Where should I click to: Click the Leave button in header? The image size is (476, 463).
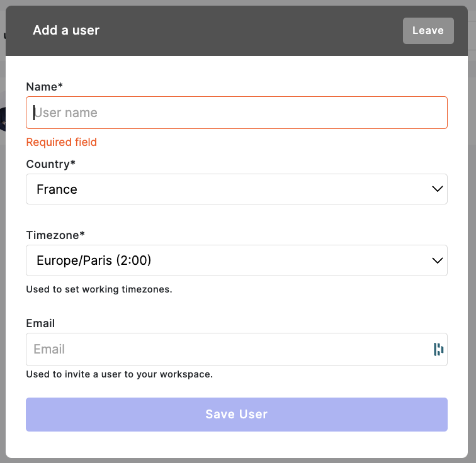coord(428,31)
